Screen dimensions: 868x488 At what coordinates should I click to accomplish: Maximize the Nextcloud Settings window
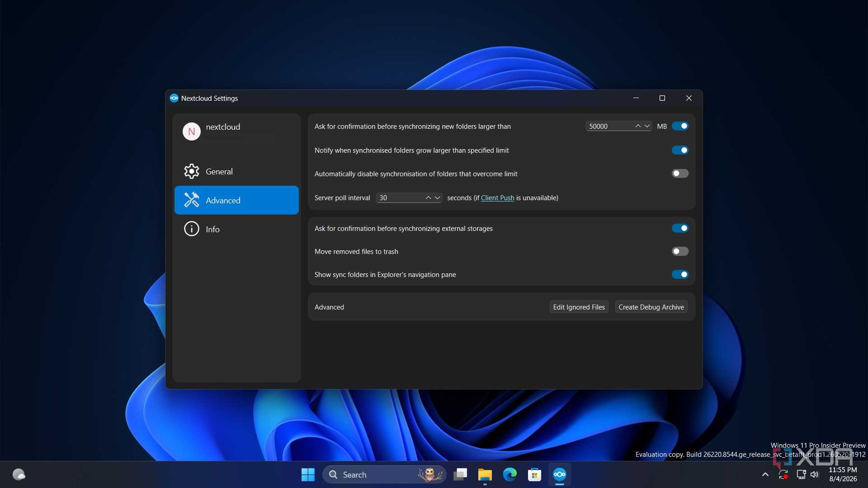tap(662, 98)
